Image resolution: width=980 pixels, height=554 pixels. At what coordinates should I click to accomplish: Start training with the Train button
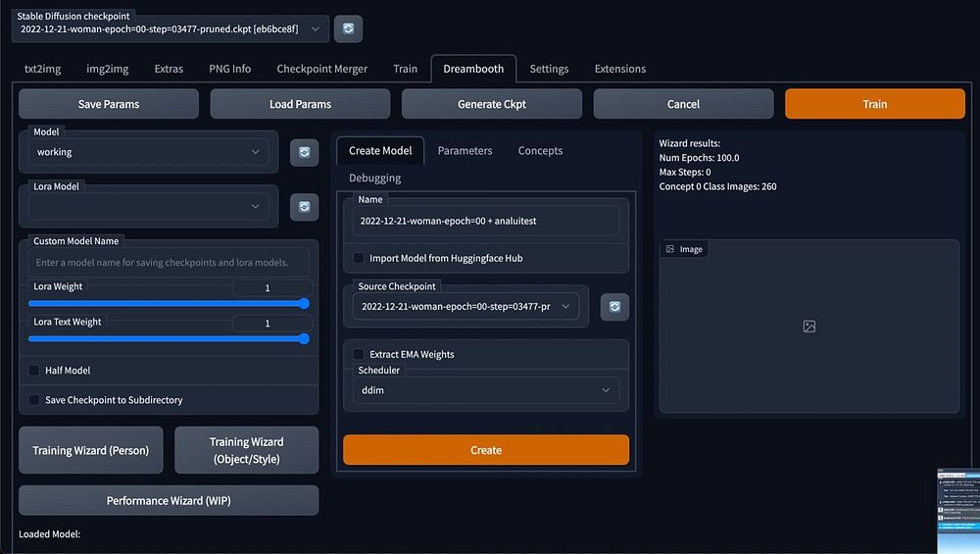coord(875,104)
